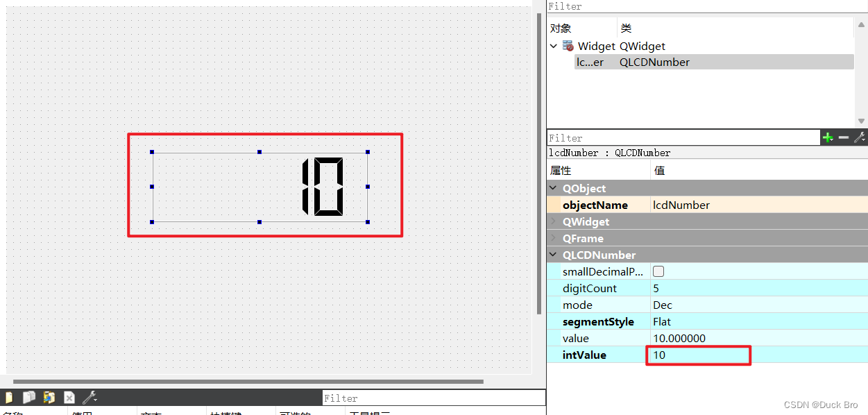Viewport: 868px width, 415px height.
Task: Click the yellow edit-action icon in bottom toolbar
Action: tap(49, 397)
